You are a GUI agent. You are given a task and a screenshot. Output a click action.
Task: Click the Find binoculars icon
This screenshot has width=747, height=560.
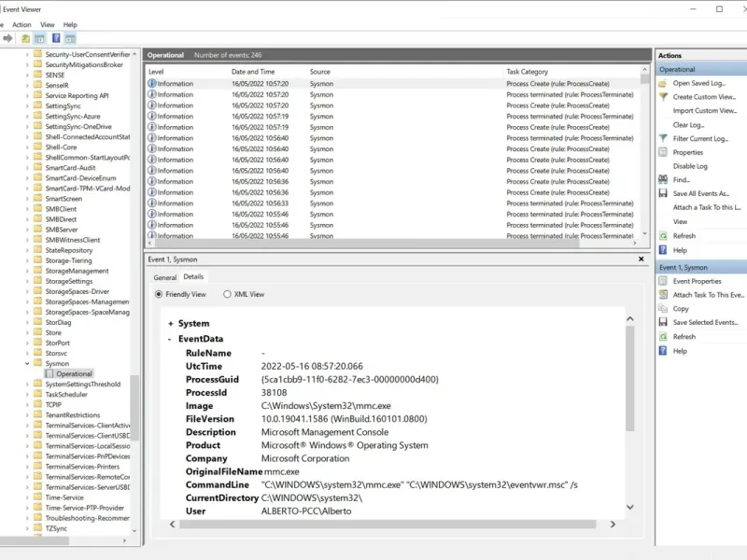click(663, 179)
